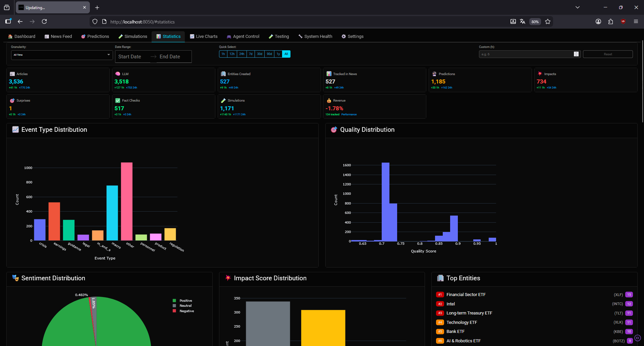Open the Dashboard tab
Screen dimensions: 644x346
tap(22, 37)
